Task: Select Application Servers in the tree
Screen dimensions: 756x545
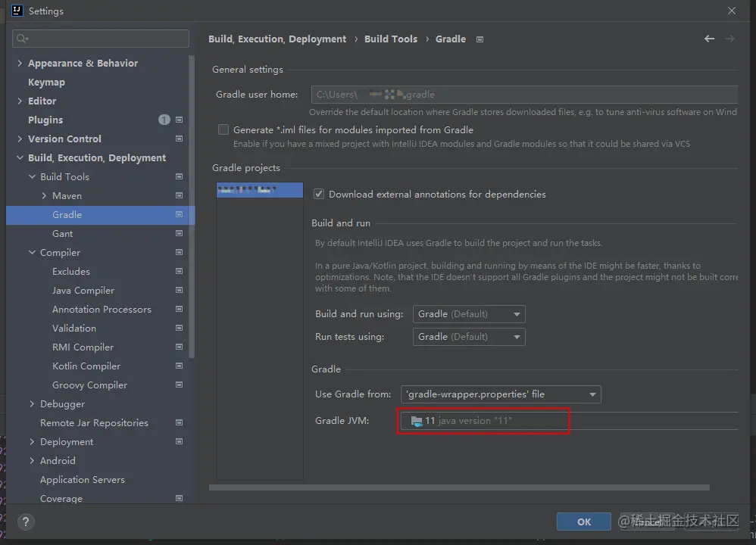Action: [83, 480]
